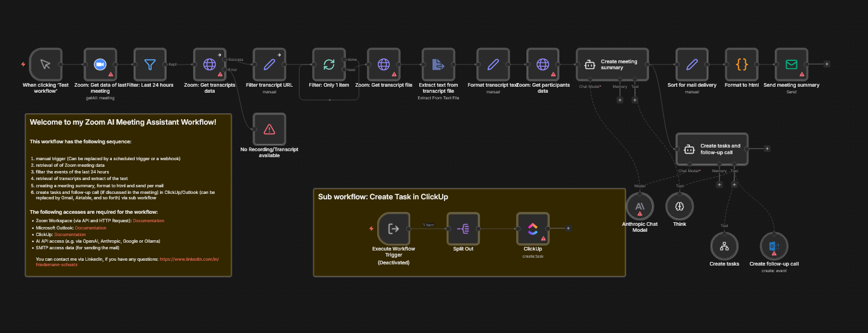
Task: Add Memory to 'Create meeting summary' agent
Action: click(x=620, y=100)
